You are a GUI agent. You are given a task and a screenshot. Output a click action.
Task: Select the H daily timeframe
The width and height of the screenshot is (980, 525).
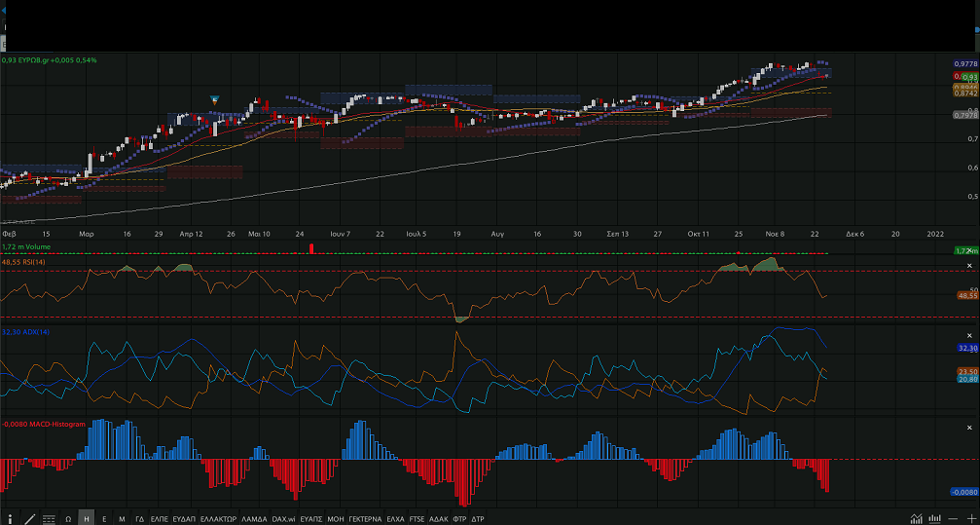[x=86, y=518]
